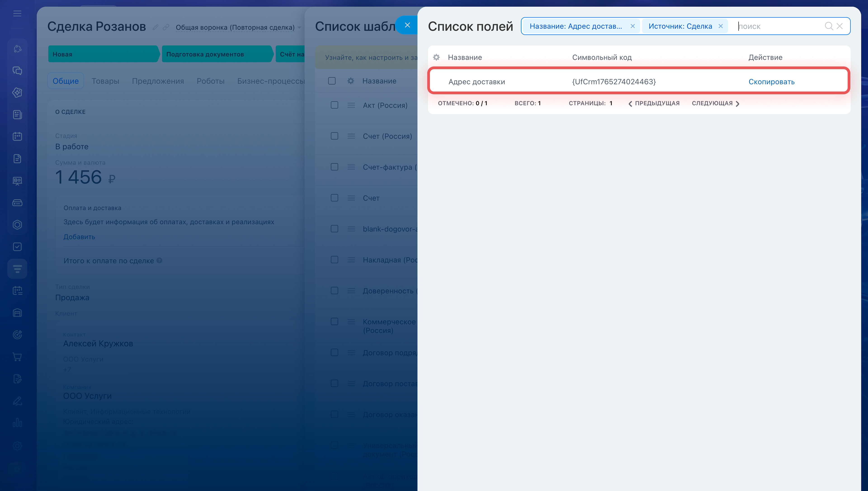This screenshot has width=868, height=491.
Task: Switch to the Общие tab
Action: point(66,81)
